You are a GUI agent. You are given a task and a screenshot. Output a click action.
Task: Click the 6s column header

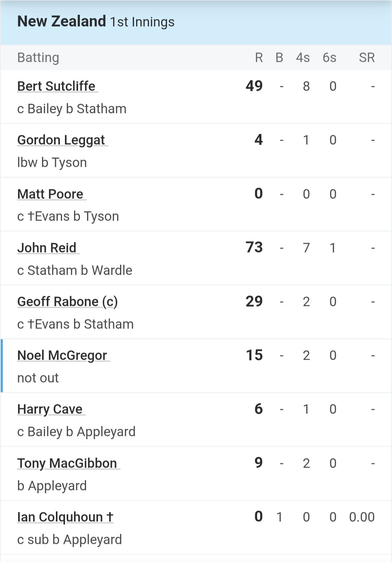point(330,58)
